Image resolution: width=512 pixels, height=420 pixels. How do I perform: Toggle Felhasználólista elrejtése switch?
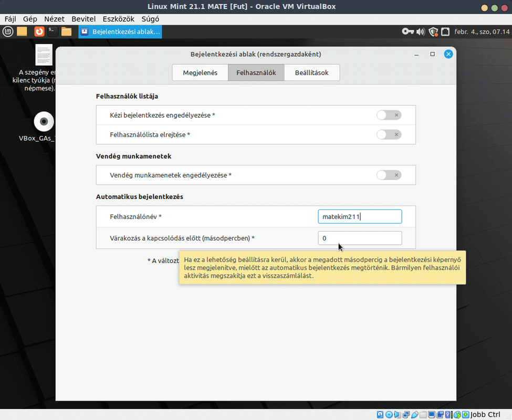pyautogui.click(x=389, y=134)
